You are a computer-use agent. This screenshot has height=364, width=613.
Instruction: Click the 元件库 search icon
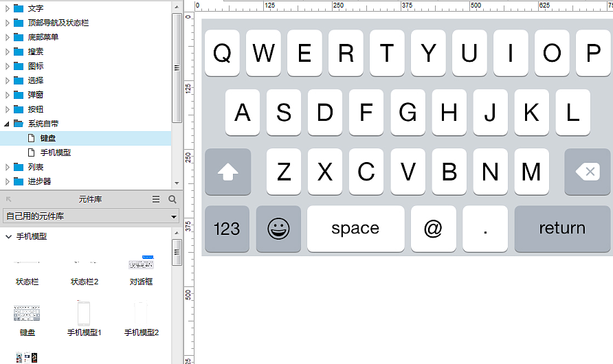172,200
